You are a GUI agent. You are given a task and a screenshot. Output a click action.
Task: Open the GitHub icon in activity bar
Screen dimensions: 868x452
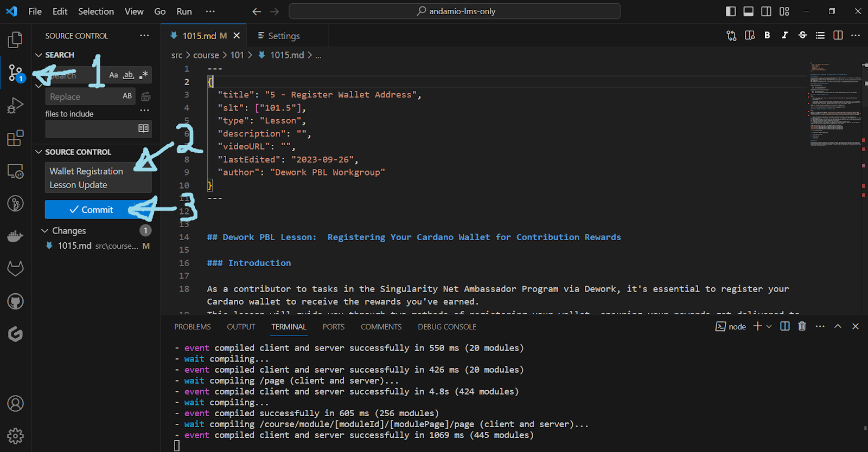point(15,301)
